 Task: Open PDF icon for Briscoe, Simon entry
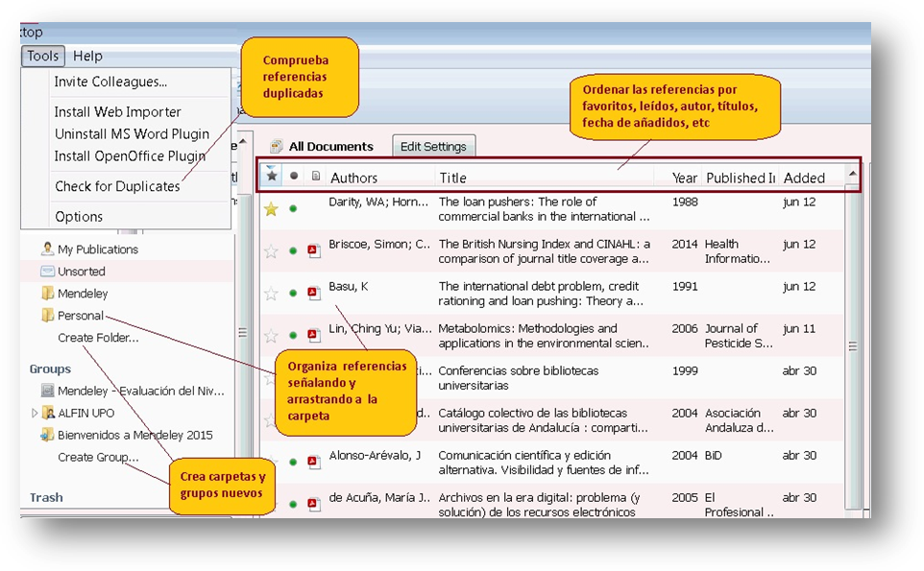(313, 251)
